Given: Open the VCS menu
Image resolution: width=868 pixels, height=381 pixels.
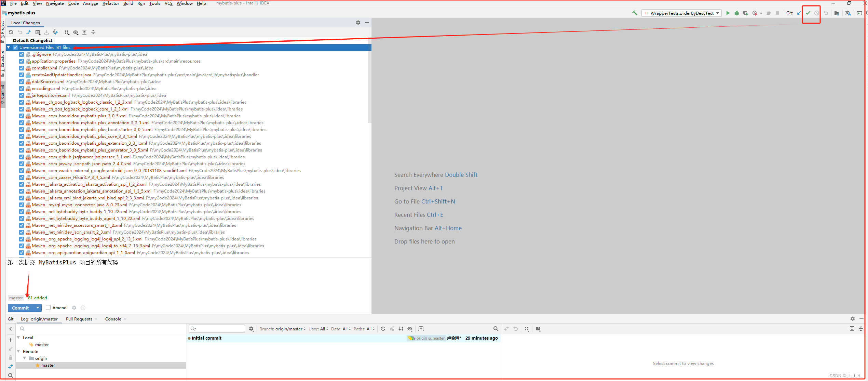Looking at the screenshot, I should [x=168, y=3].
